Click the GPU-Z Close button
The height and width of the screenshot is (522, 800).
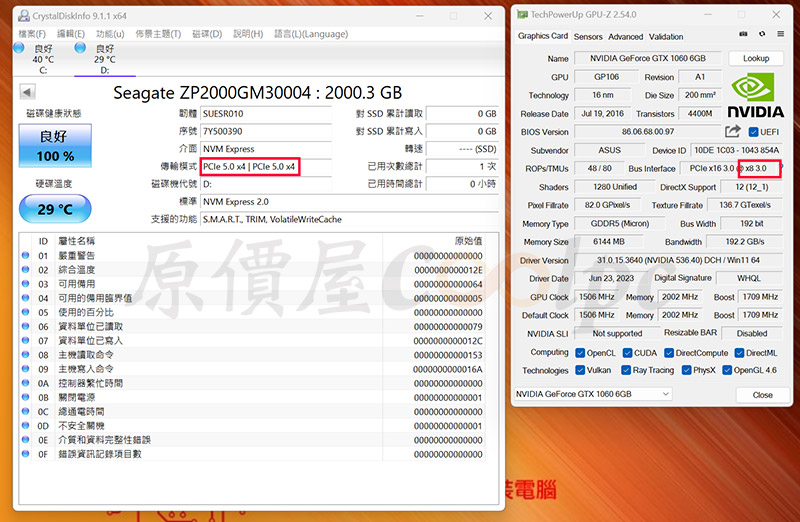[x=762, y=395]
